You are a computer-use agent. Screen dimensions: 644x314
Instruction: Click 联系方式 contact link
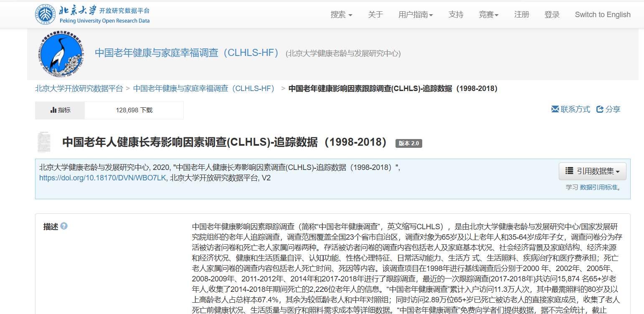click(570, 109)
